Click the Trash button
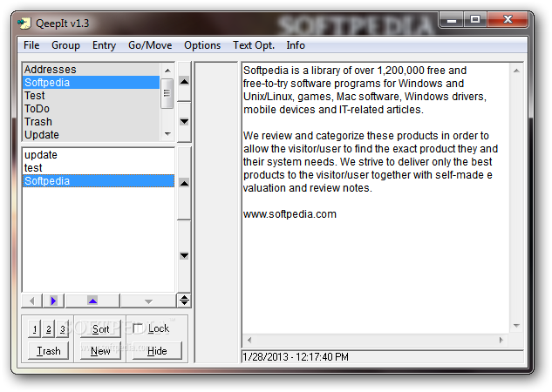The width and height of the screenshot is (552, 392). tap(49, 351)
